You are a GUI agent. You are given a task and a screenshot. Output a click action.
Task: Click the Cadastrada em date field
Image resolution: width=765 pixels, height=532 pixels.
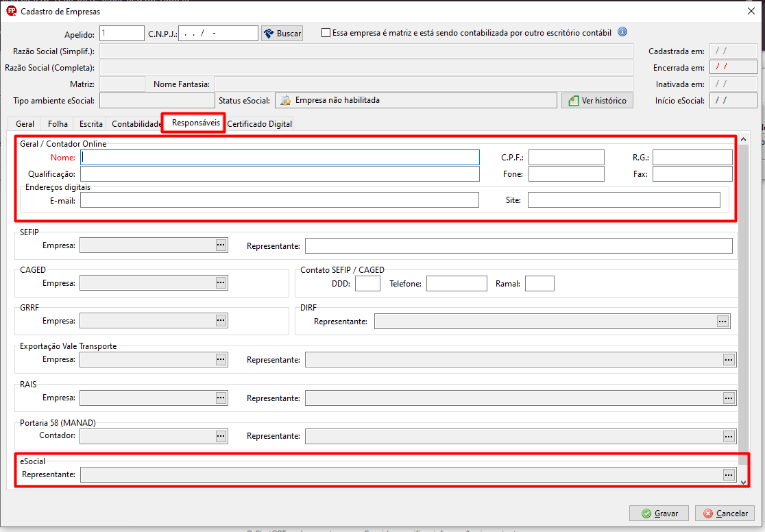tap(733, 51)
